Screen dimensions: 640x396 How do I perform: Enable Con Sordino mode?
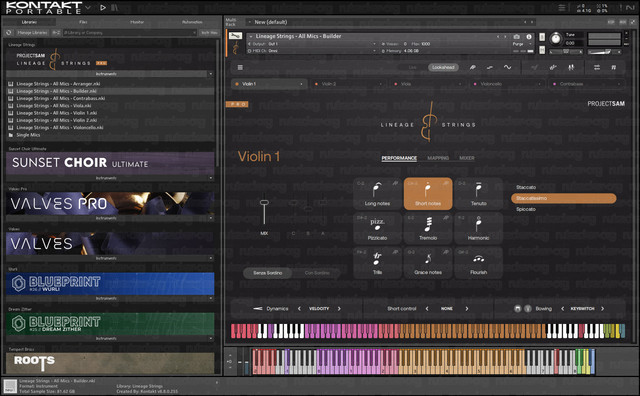click(317, 273)
